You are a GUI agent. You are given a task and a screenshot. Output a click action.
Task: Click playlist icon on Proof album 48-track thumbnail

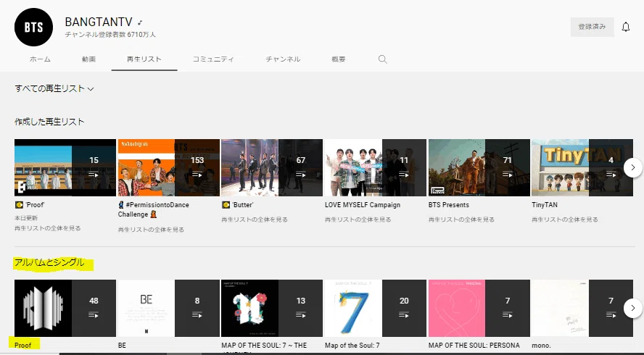coord(94,314)
